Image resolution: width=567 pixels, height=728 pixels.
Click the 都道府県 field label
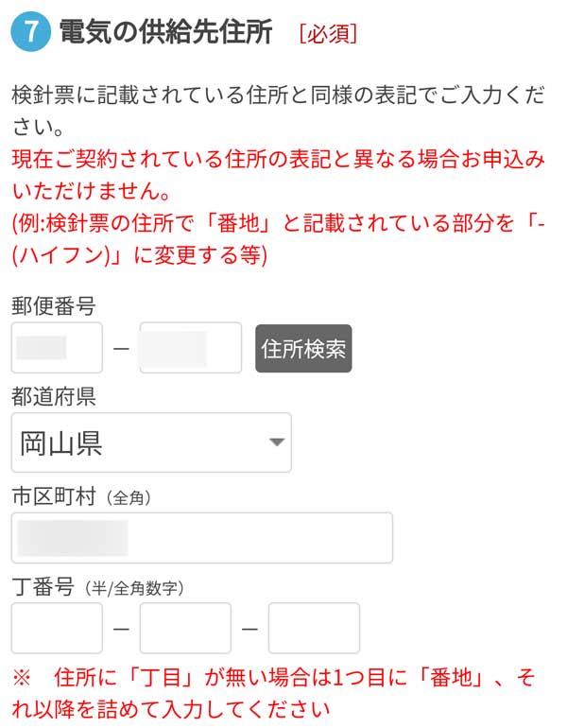(x=53, y=396)
